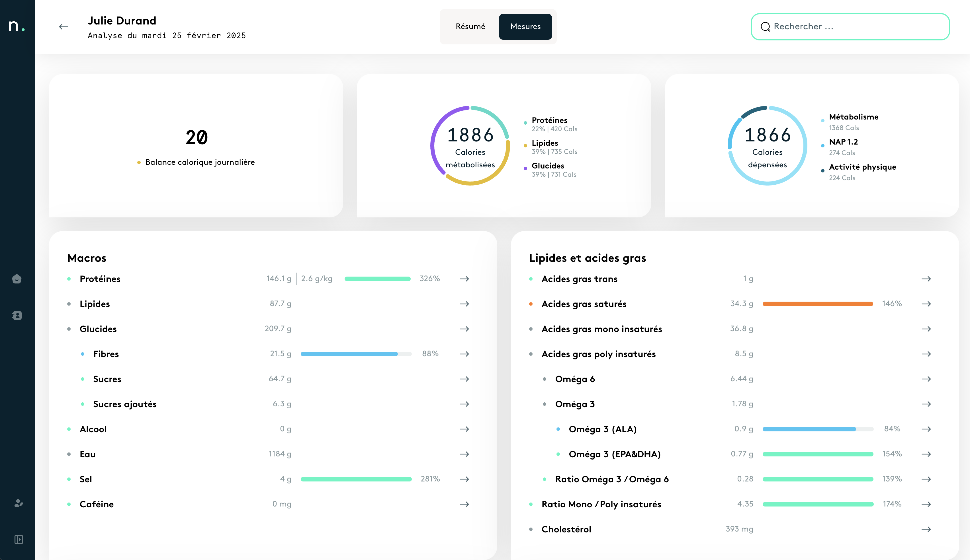Click the search magnifier icon
The image size is (970, 560).
[x=765, y=26]
